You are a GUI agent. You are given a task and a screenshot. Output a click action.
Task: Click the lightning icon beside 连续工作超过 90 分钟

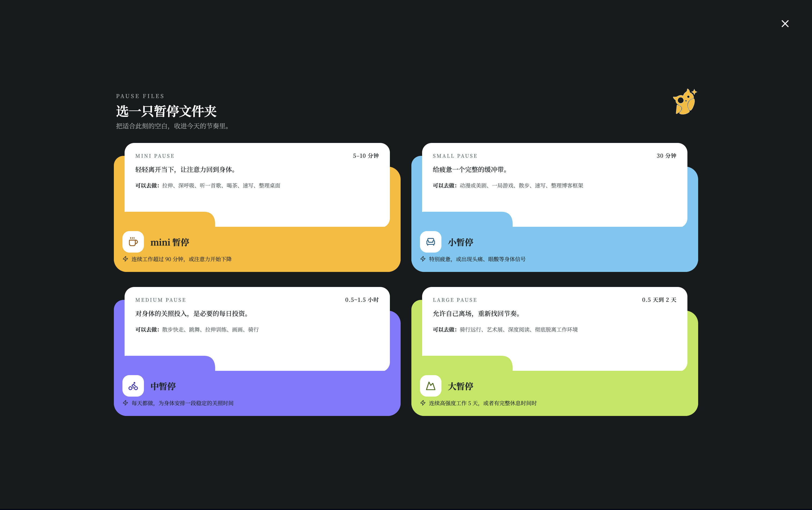[x=125, y=259]
